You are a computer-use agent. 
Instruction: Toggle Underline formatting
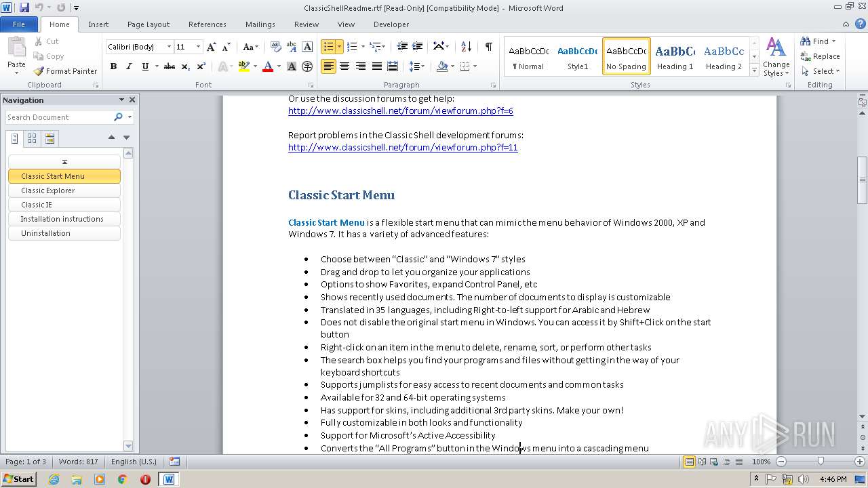tap(145, 66)
